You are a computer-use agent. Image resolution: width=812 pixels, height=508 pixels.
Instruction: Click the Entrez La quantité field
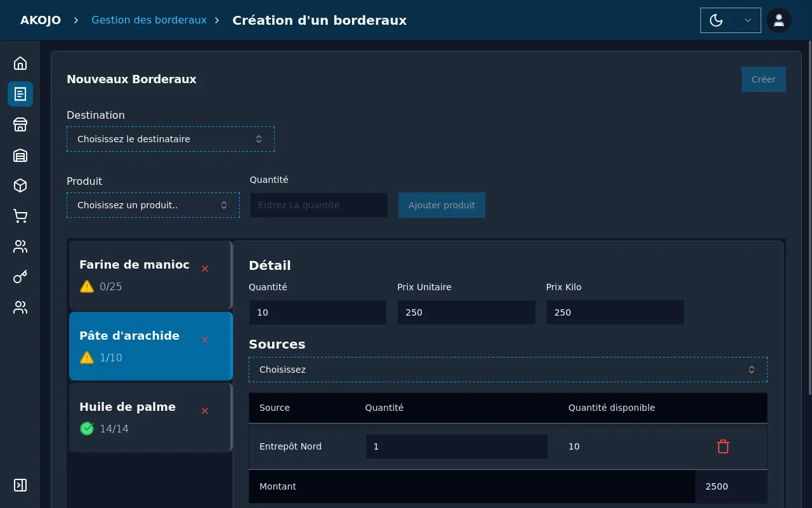(x=318, y=205)
